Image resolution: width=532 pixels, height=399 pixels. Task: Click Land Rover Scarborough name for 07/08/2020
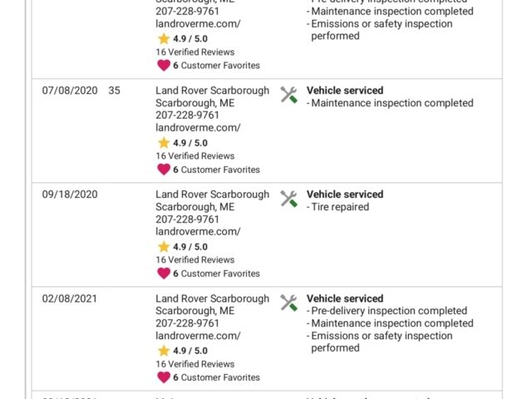[213, 91]
